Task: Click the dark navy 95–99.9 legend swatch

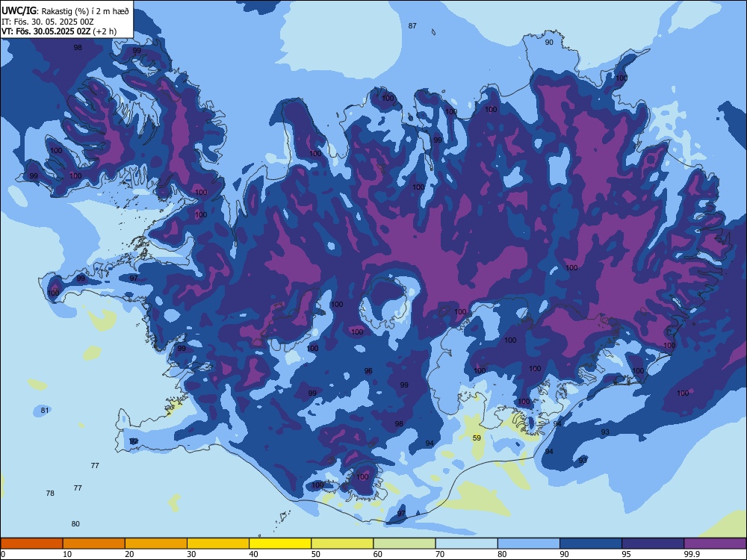Action: click(x=653, y=544)
